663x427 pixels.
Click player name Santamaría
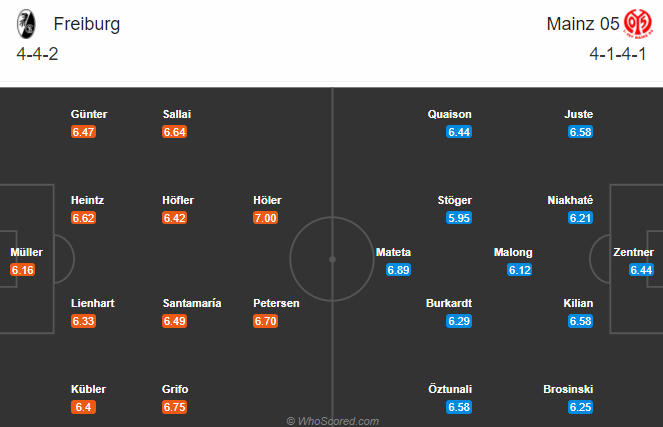tap(192, 303)
